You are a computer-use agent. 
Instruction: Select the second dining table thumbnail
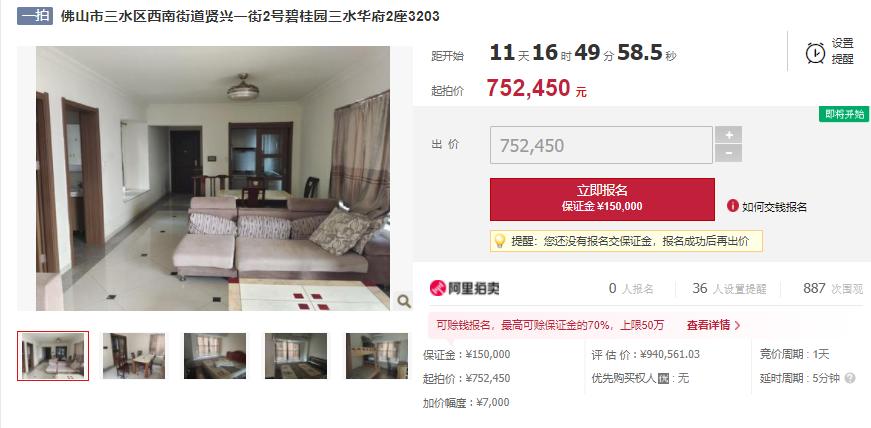(134, 356)
